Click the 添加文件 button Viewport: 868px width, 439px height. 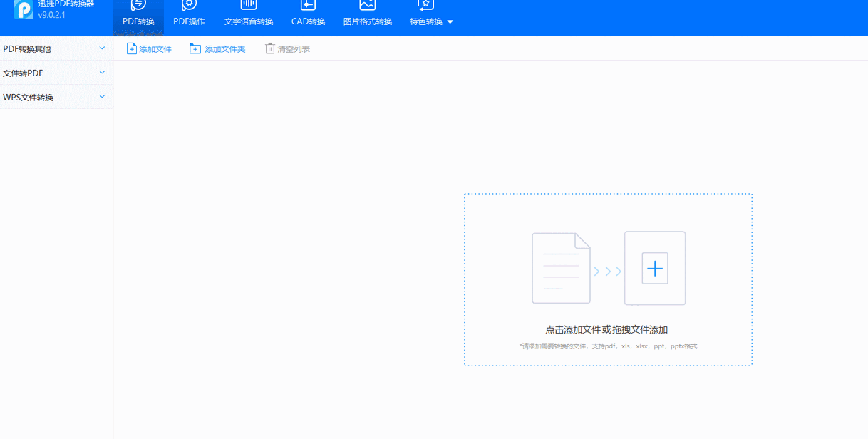(149, 49)
